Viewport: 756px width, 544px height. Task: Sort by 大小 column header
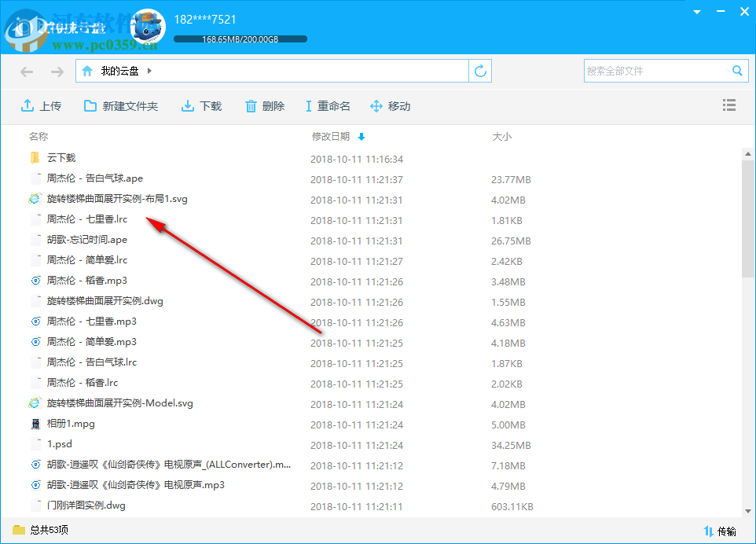(501, 137)
